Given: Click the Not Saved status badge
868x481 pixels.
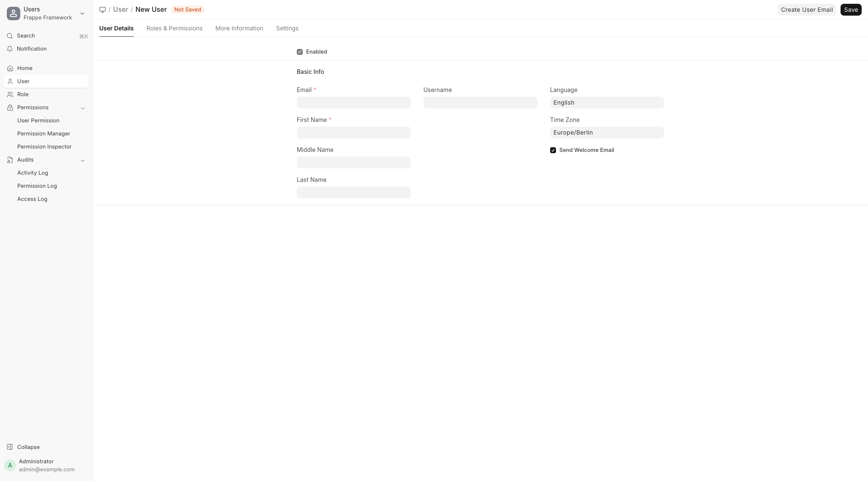Looking at the screenshot, I should tap(187, 9).
